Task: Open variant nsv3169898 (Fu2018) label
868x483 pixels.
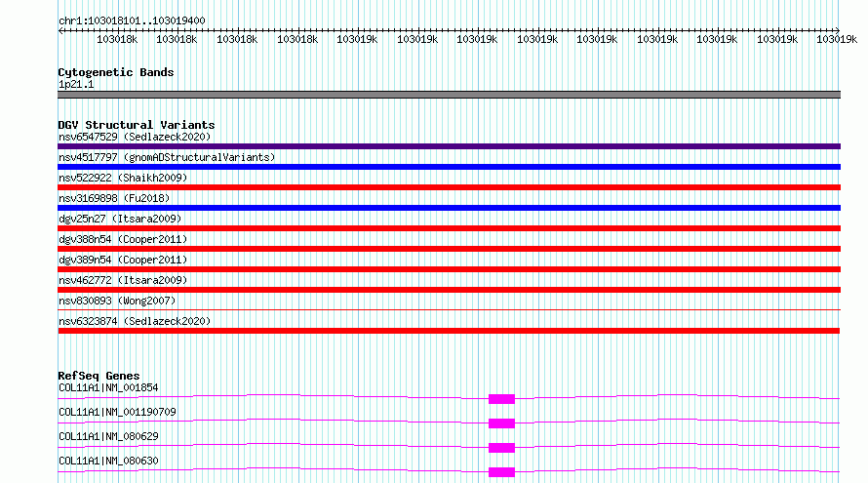Action: coord(114,198)
